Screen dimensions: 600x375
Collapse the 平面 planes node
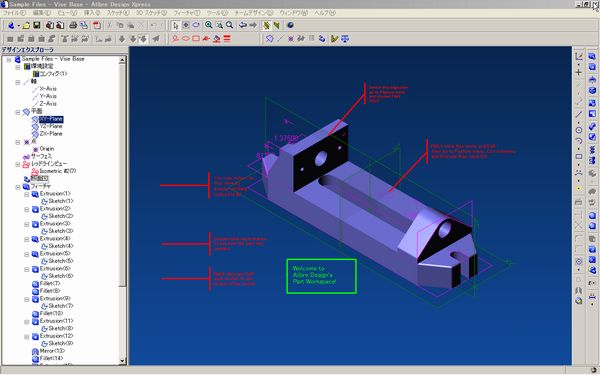[x=18, y=112]
